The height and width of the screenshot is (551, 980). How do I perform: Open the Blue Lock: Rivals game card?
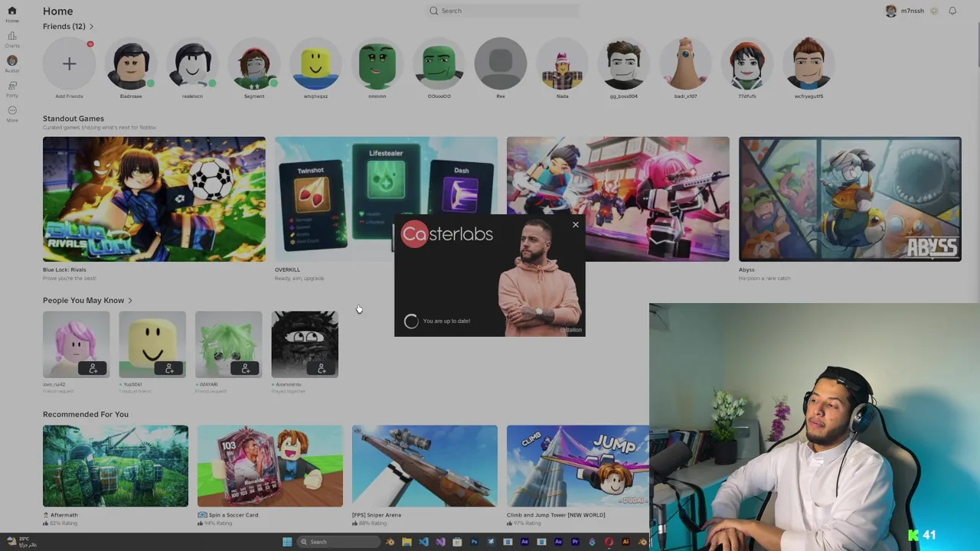[x=154, y=199]
